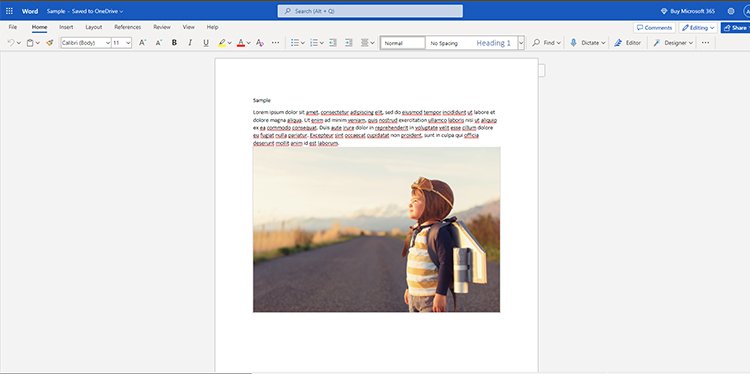Expand font color options arrow

(x=248, y=43)
